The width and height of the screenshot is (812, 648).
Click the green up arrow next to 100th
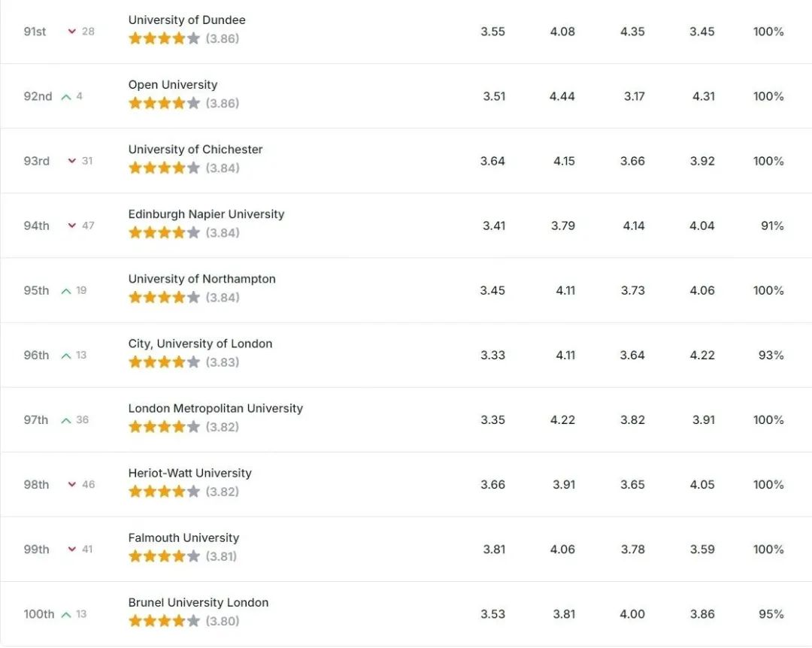[x=65, y=615]
